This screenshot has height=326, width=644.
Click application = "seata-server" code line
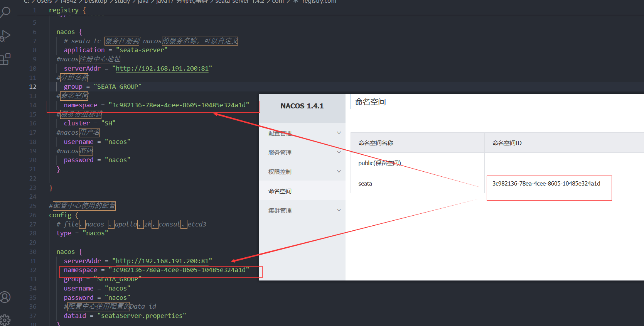pos(116,50)
